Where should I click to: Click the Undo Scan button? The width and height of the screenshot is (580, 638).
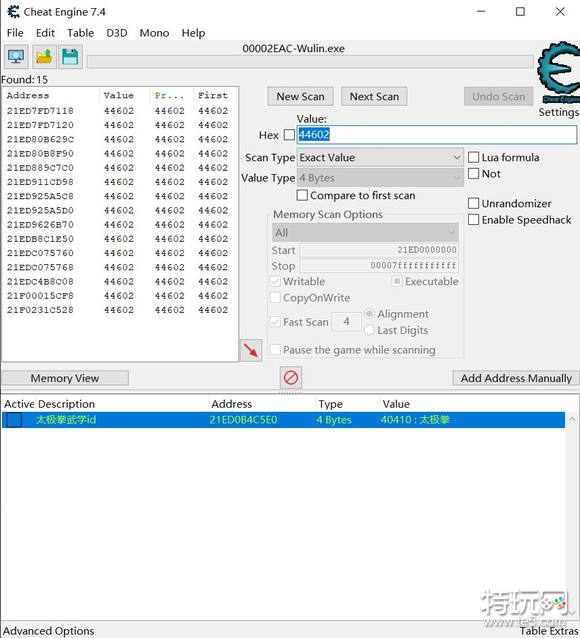pyautogui.click(x=499, y=96)
